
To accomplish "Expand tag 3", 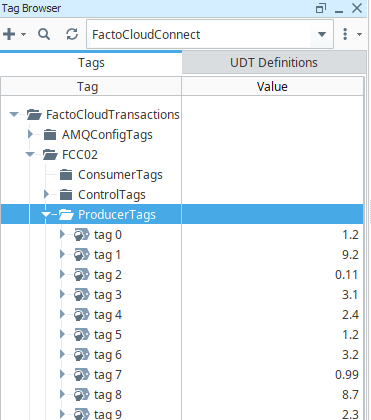I will (62, 294).
